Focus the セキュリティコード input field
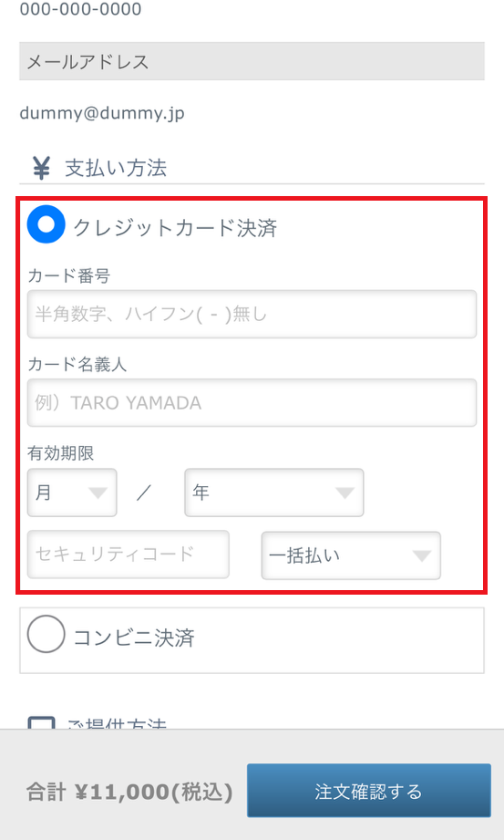This screenshot has height=840, width=504. (x=128, y=555)
